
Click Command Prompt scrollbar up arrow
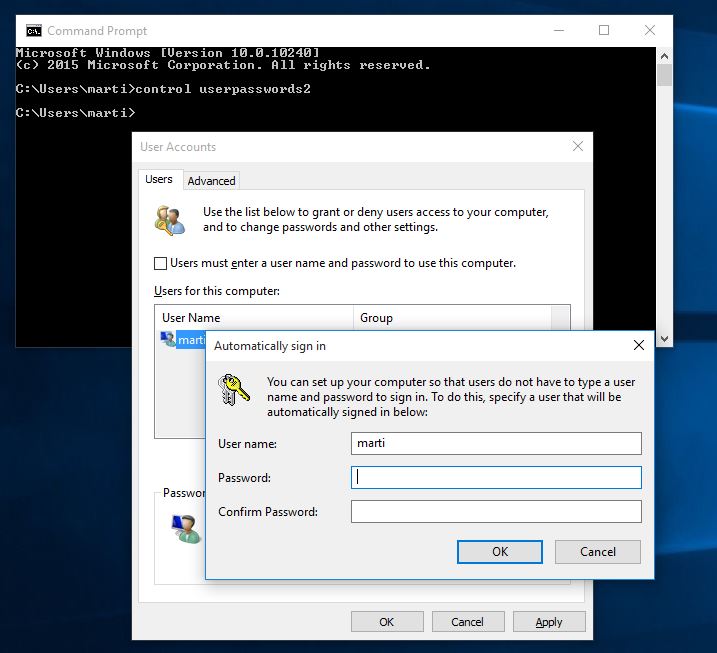click(664, 56)
